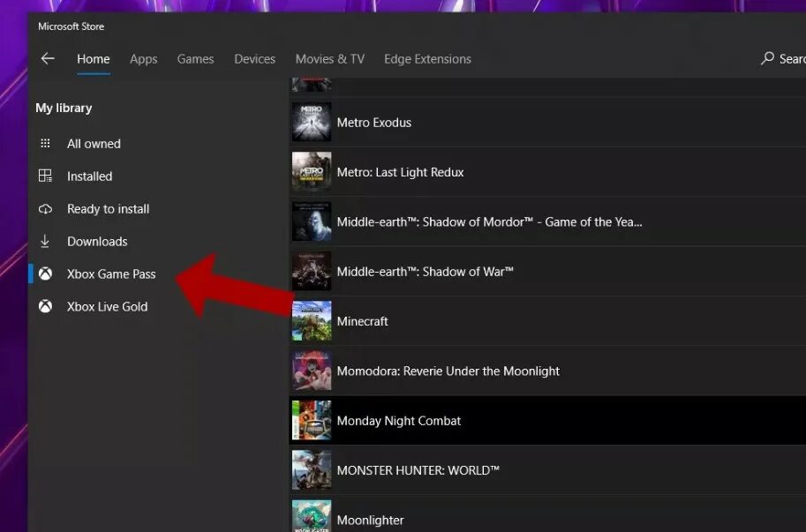This screenshot has width=806, height=532.
Task: Click the My library heading
Action: [64, 109]
